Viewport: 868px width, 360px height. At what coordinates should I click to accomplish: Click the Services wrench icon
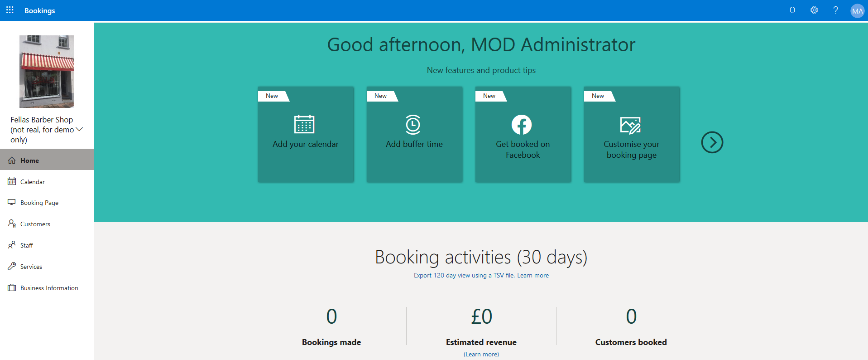click(x=12, y=266)
